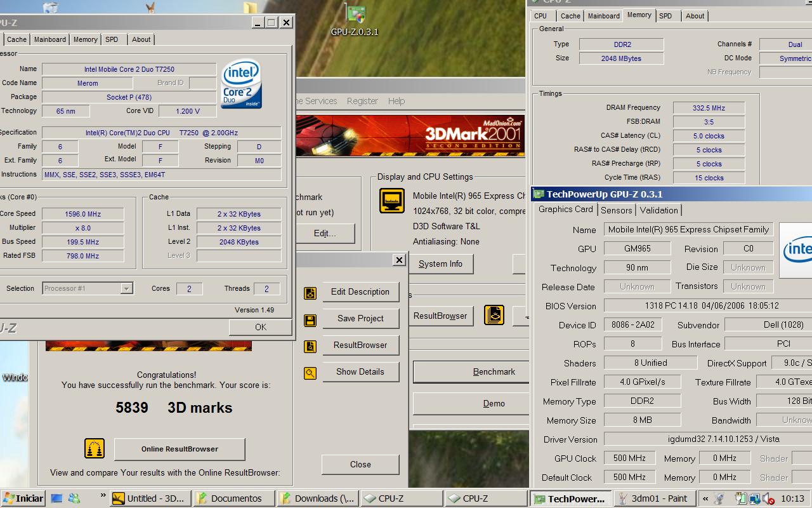Expand hidden system tray icons

coord(705,498)
